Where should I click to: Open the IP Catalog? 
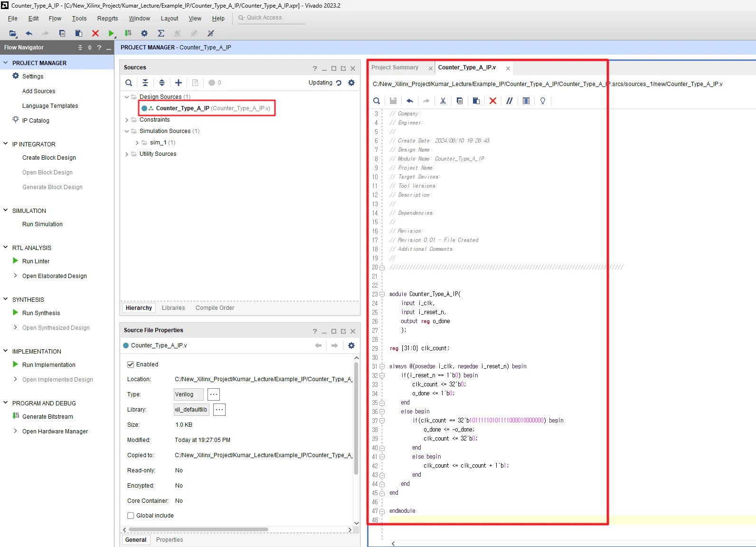[36, 121]
